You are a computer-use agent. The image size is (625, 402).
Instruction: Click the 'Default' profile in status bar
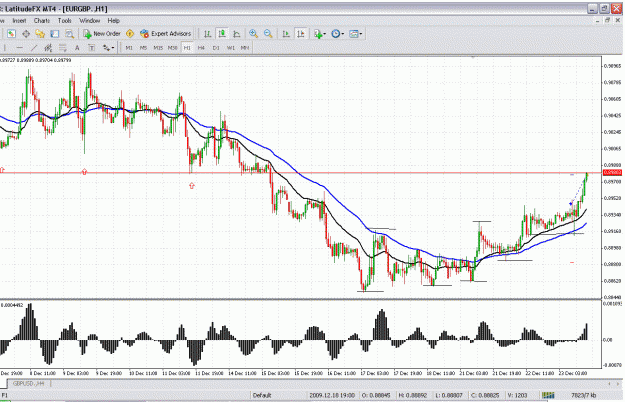pyautogui.click(x=262, y=395)
